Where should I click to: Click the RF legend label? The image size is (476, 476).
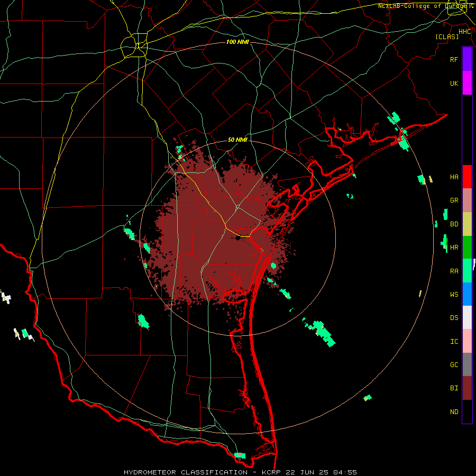(x=454, y=59)
